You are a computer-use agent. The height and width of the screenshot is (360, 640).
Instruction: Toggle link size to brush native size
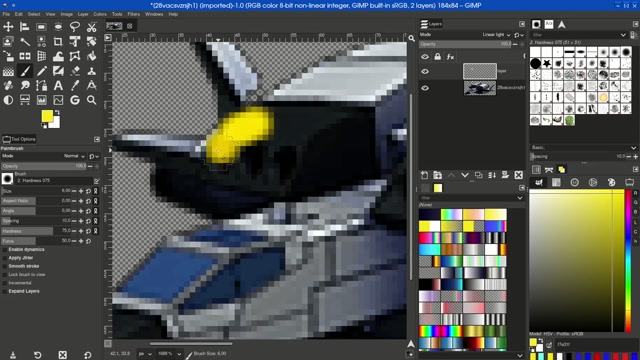click(x=96, y=191)
